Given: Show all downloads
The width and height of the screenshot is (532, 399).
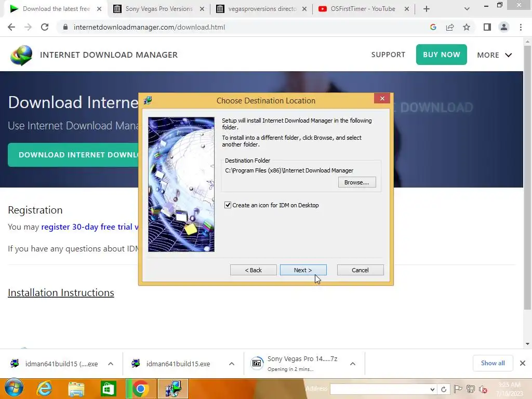Looking at the screenshot, I should click(x=493, y=363).
